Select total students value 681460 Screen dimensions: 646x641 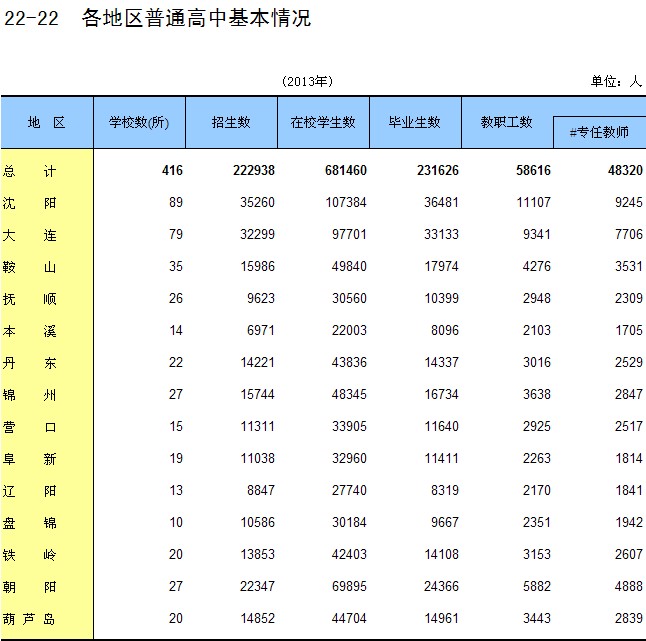pyautogui.click(x=346, y=170)
